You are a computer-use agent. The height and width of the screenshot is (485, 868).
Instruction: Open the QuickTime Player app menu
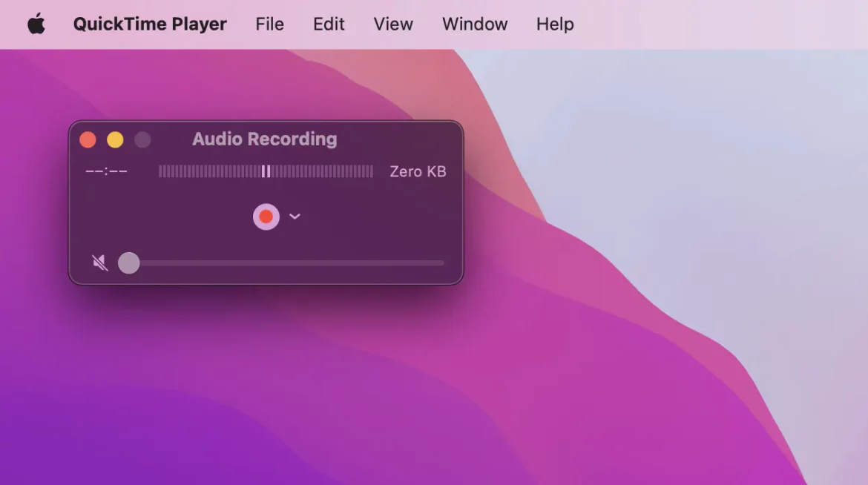click(x=150, y=24)
